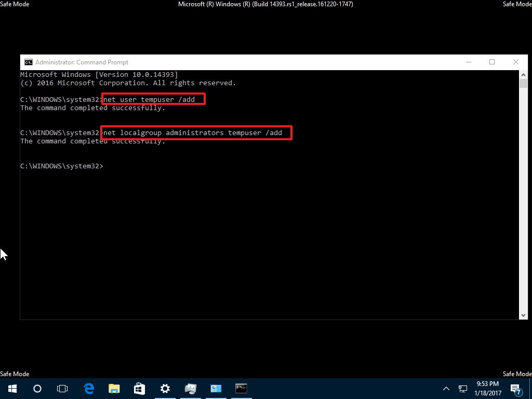Open the Action Center notifications
The image size is (532, 399).
(516, 388)
